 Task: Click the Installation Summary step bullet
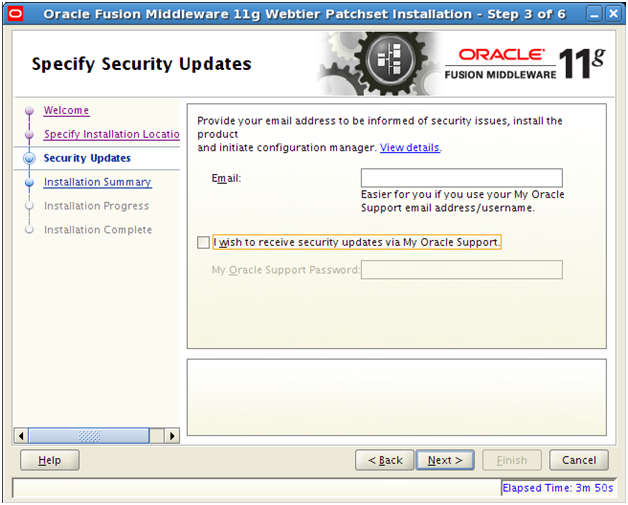click(x=29, y=182)
